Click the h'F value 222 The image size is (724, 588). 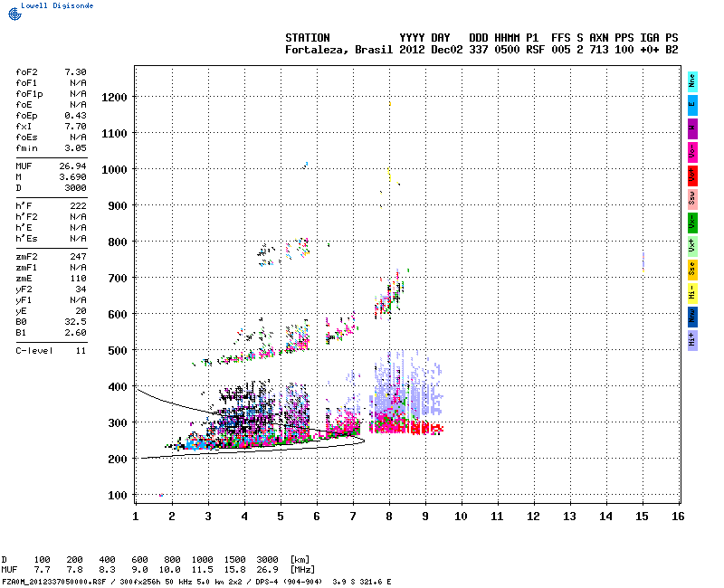click(x=78, y=206)
